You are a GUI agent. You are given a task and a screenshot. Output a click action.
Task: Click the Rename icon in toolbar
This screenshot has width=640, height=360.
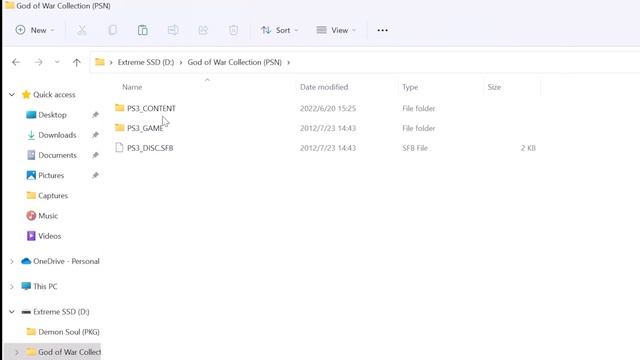[x=173, y=30]
